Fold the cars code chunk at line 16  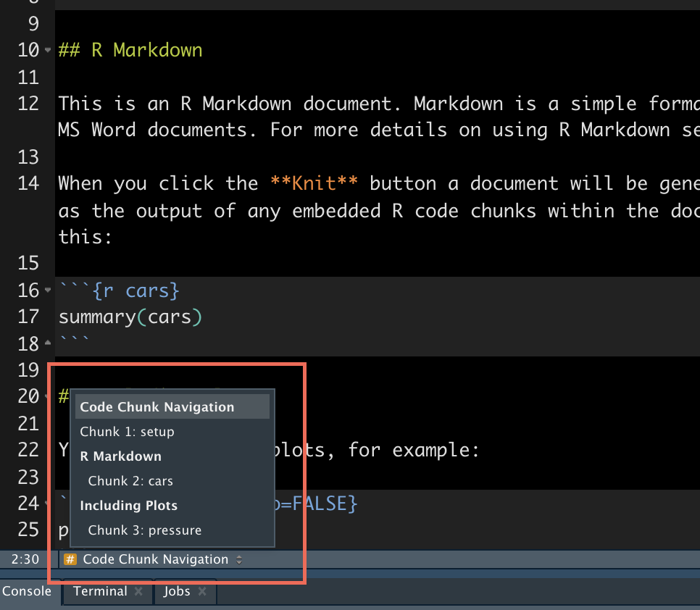coord(47,290)
